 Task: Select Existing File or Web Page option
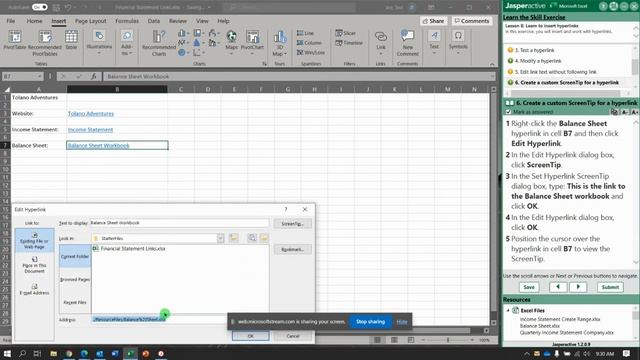coord(34,240)
